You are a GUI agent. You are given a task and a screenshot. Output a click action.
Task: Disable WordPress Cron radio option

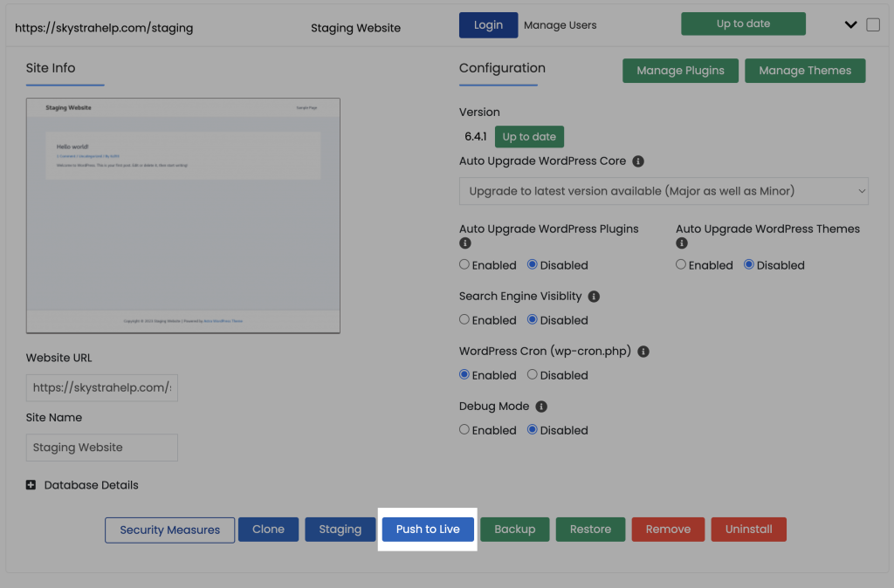coord(532,375)
